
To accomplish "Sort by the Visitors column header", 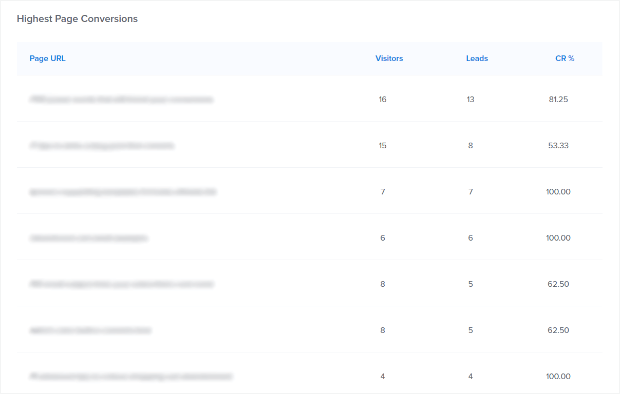I will 389,59.
